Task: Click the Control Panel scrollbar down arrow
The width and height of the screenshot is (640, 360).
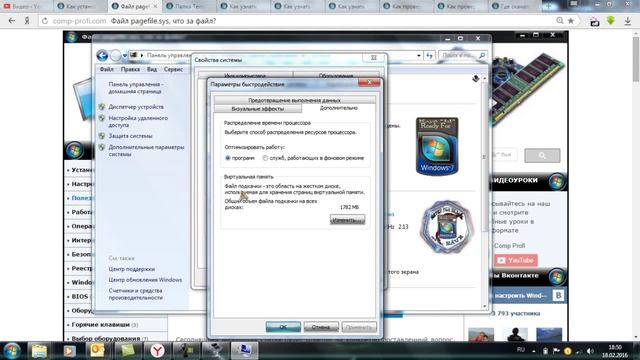Action: [485, 306]
